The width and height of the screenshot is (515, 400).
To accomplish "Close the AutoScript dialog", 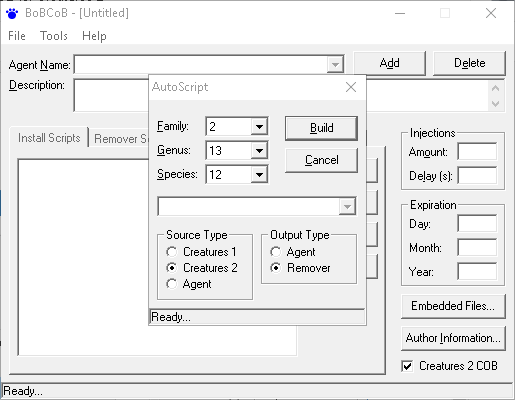I will (351, 87).
